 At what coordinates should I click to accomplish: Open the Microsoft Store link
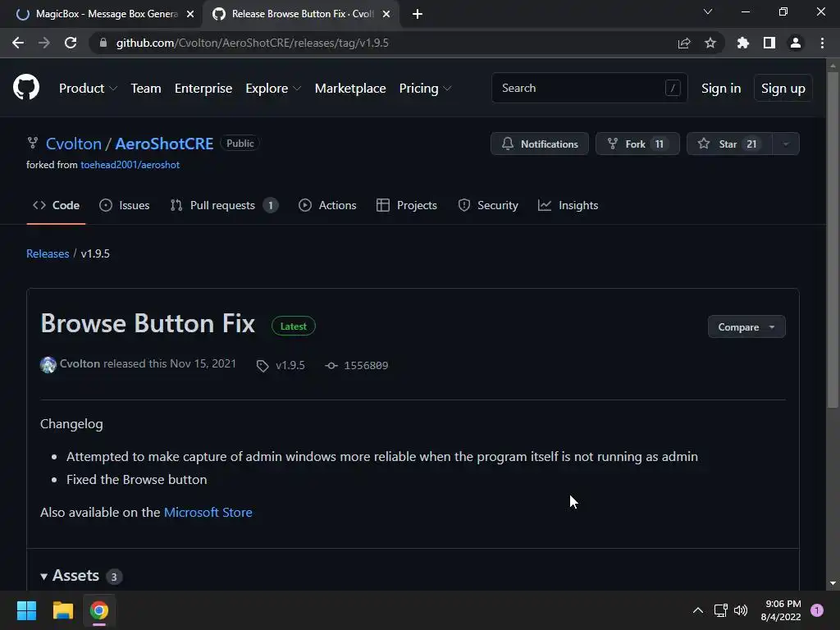208,513
